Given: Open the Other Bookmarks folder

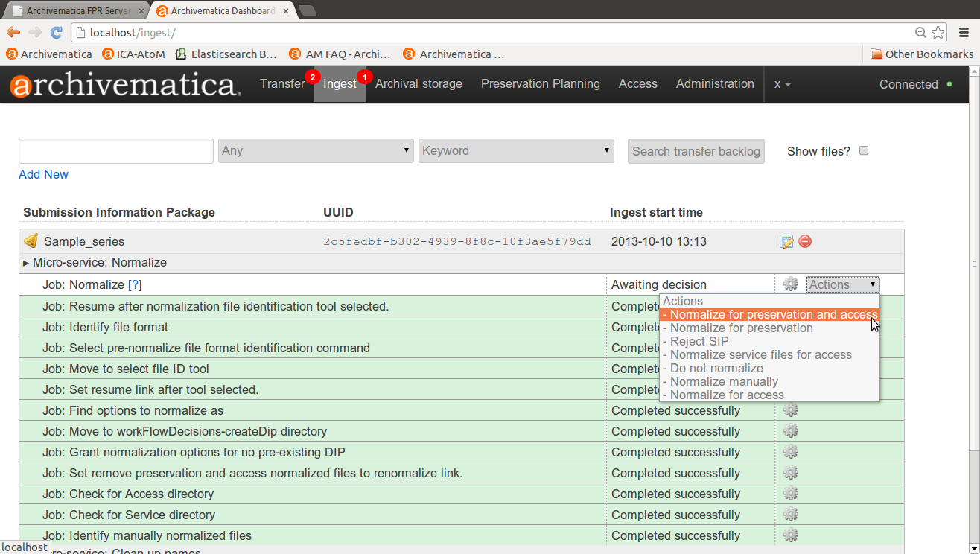Looking at the screenshot, I should click(921, 54).
